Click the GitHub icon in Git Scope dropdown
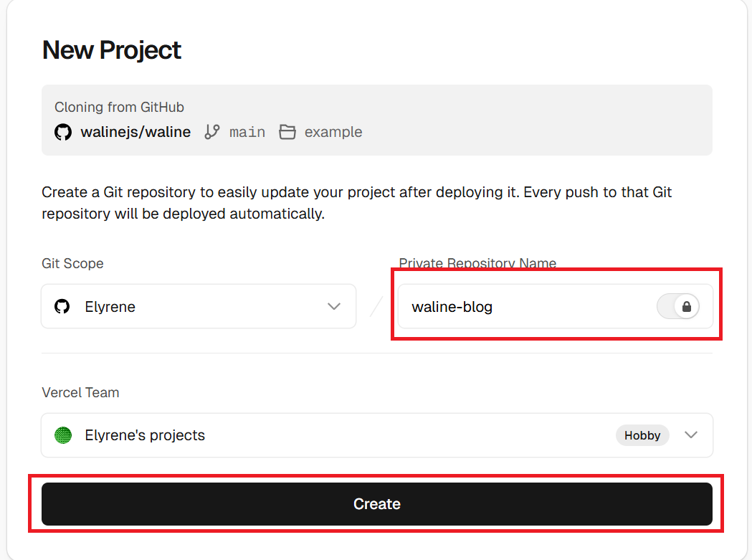Viewport: 752px width, 560px height. coord(62,306)
